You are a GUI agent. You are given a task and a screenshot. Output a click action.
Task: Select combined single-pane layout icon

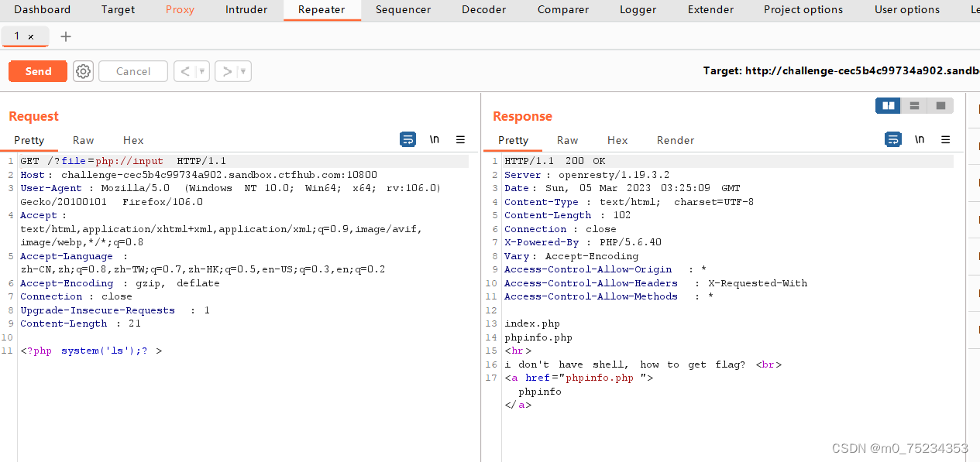coord(940,105)
